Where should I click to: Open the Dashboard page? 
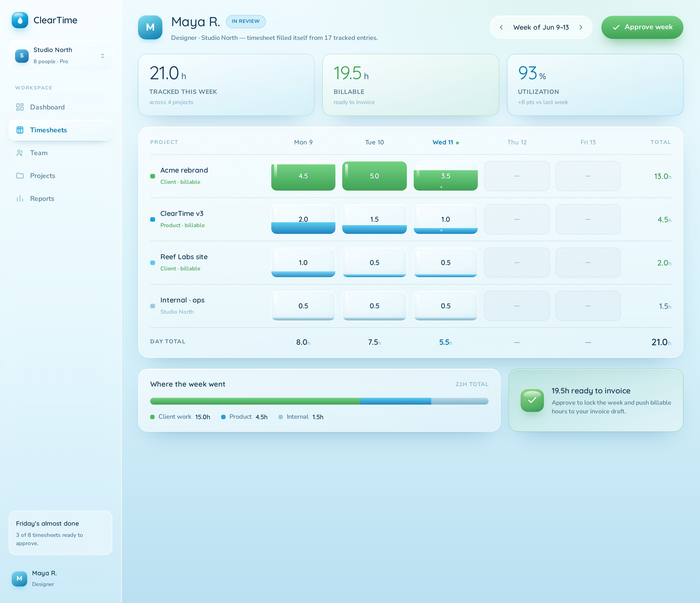61,107
